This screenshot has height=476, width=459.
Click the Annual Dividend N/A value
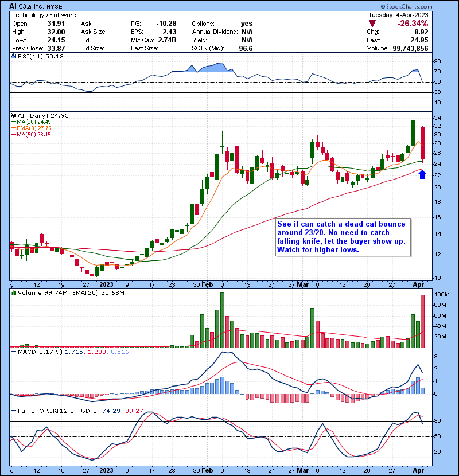[247, 32]
